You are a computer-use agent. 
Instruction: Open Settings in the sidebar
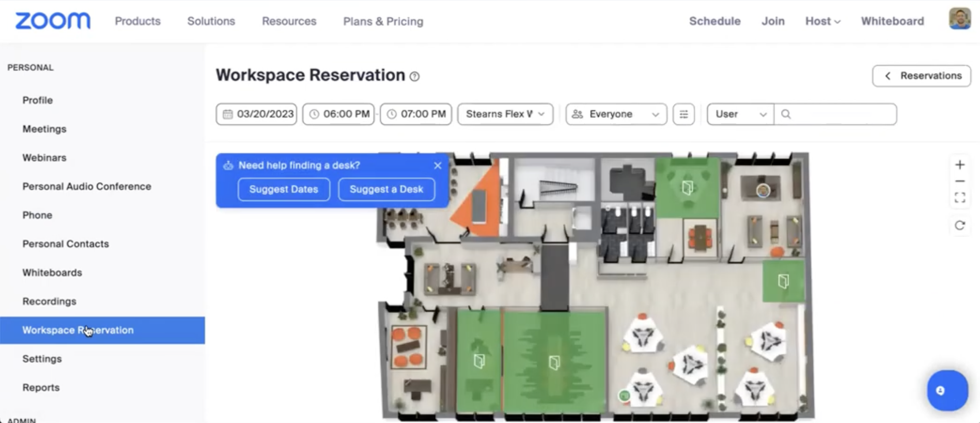click(x=42, y=359)
